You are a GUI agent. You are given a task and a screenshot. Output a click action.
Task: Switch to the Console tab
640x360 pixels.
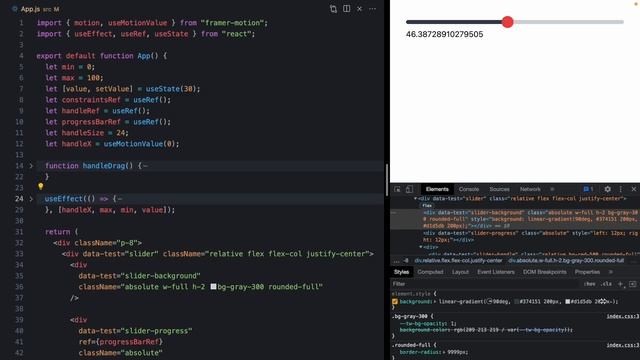(x=469, y=189)
